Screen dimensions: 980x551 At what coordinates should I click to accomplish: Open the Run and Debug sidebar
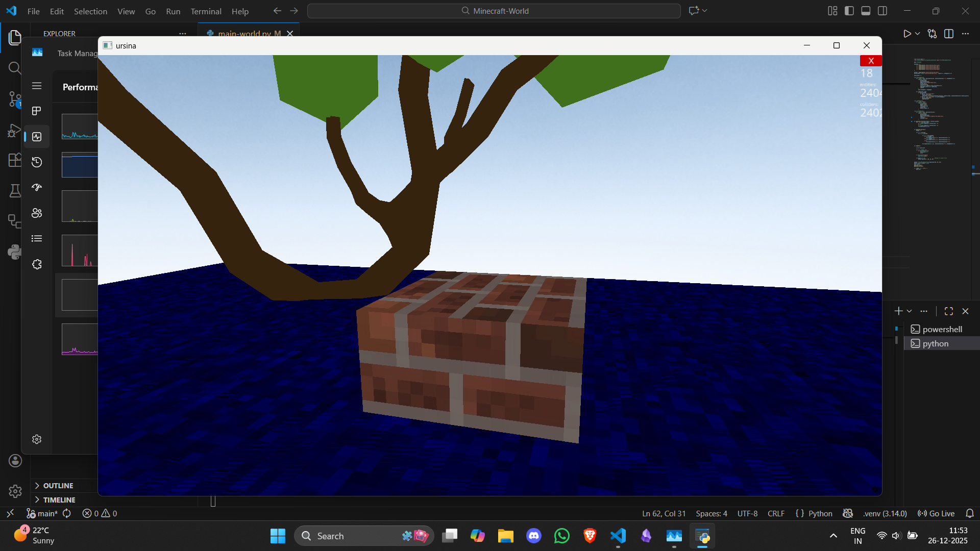click(15, 131)
